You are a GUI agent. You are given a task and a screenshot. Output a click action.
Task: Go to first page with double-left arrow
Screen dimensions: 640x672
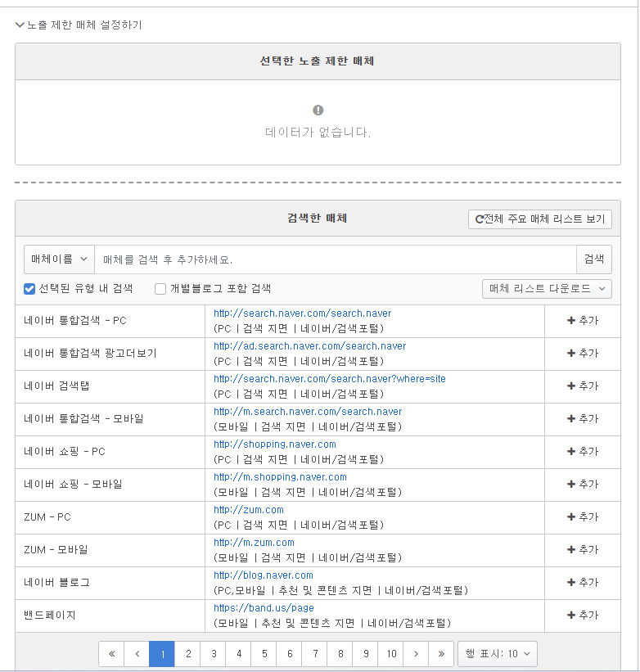(x=111, y=654)
